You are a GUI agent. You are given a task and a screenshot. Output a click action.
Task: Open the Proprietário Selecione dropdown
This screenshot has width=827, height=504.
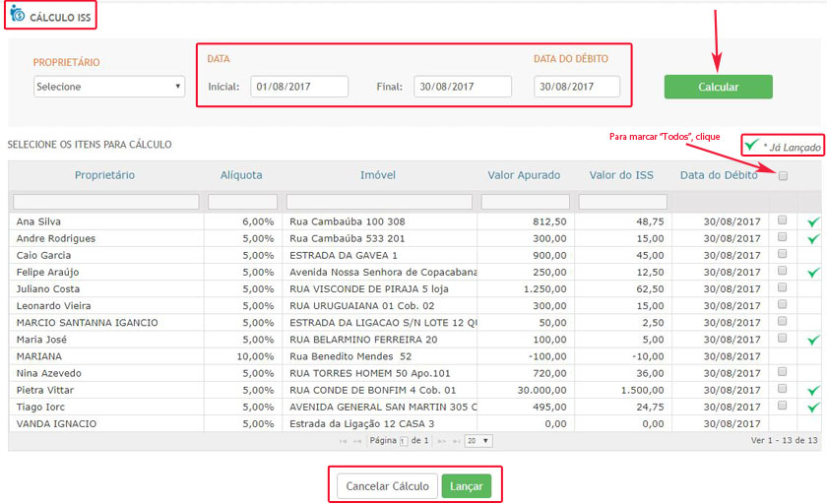pyautogui.click(x=108, y=87)
